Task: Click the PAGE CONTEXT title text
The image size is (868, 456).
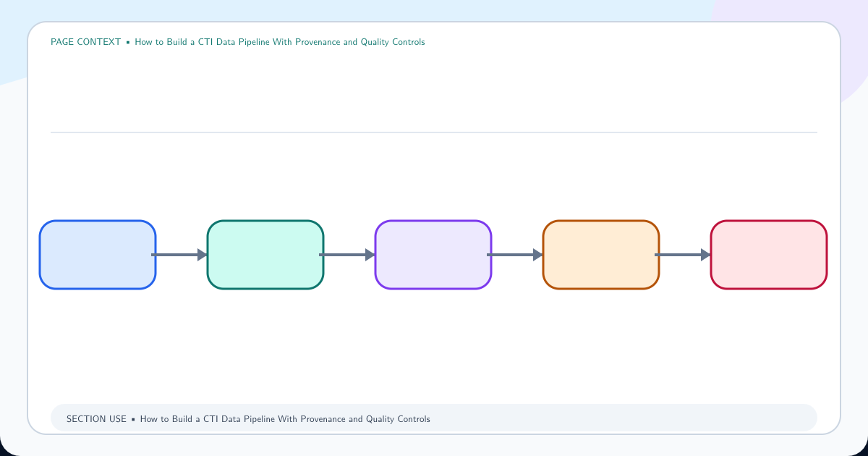Action: coord(238,42)
